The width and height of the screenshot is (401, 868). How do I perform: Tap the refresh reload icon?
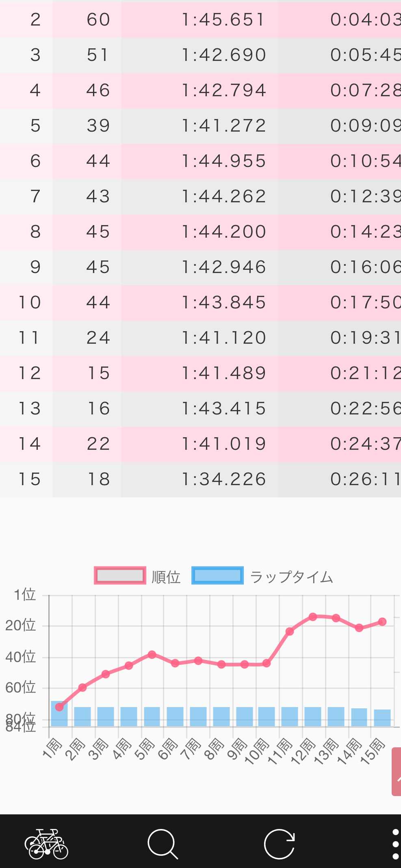click(x=279, y=844)
